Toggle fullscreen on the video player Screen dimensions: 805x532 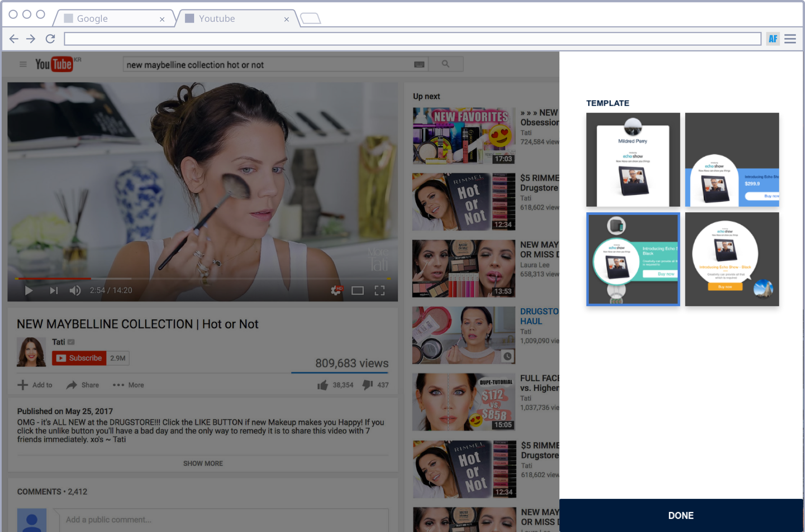(x=379, y=290)
